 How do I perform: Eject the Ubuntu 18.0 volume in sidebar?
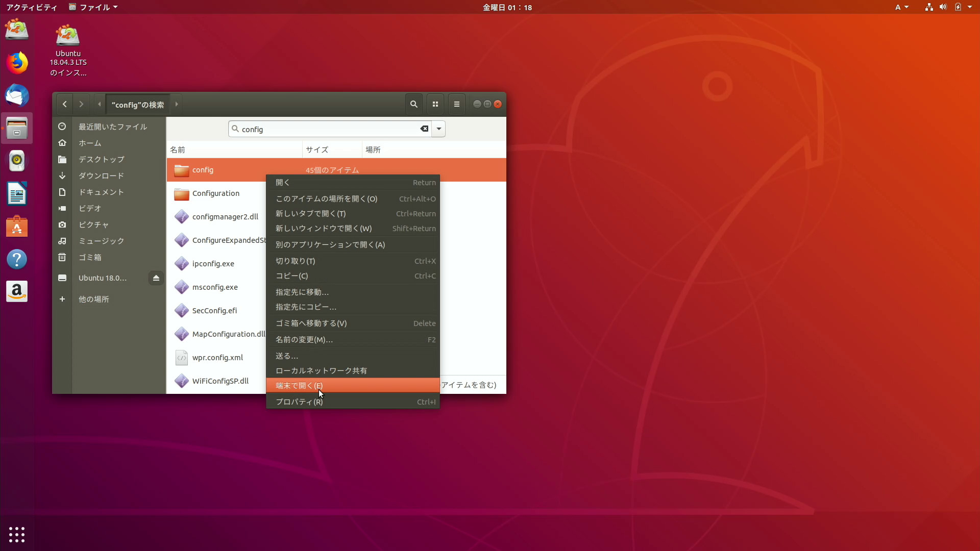pos(156,278)
